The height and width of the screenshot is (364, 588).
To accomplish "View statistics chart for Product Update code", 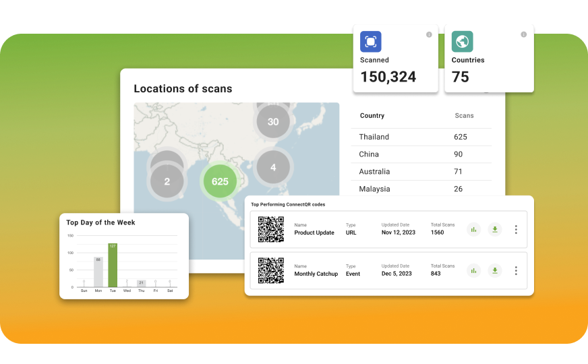I will (473, 229).
